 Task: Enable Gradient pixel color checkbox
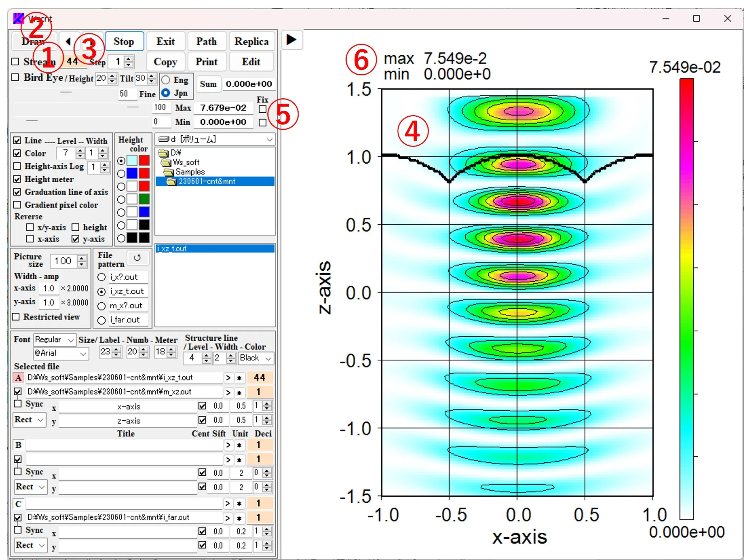(x=17, y=205)
